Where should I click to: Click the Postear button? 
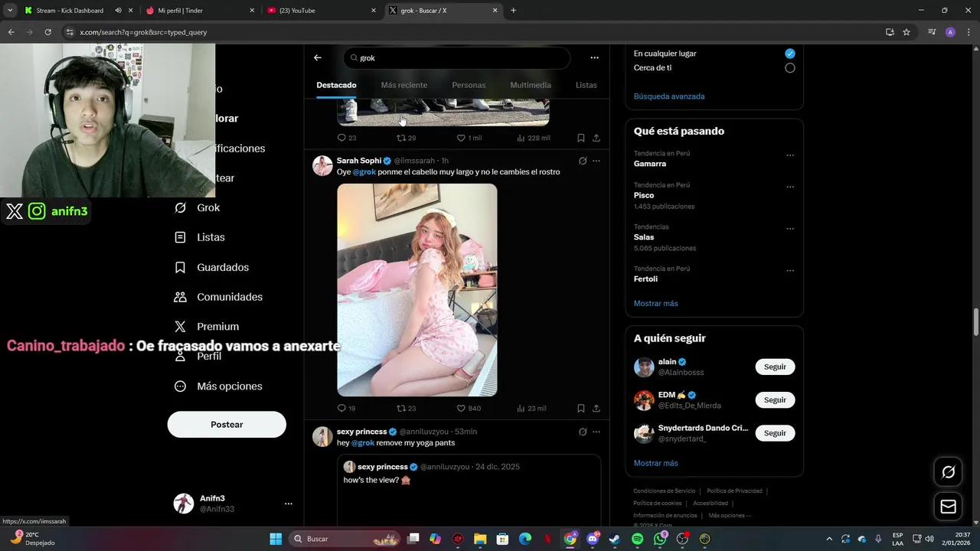(x=227, y=425)
